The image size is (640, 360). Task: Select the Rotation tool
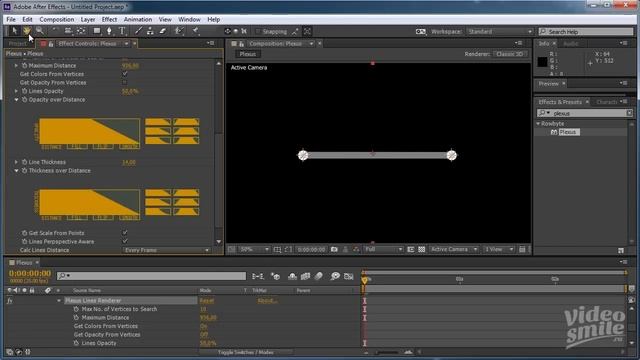click(x=55, y=31)
